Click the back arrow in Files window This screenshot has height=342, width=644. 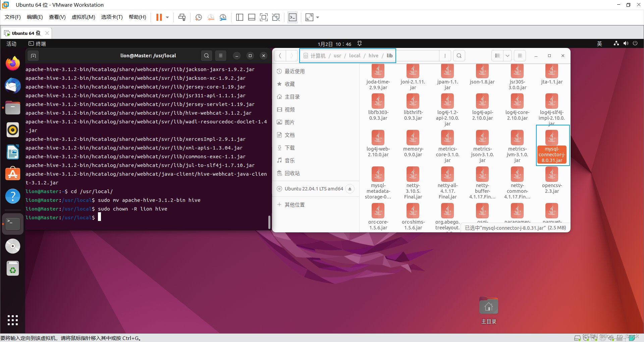click(280, 56)
